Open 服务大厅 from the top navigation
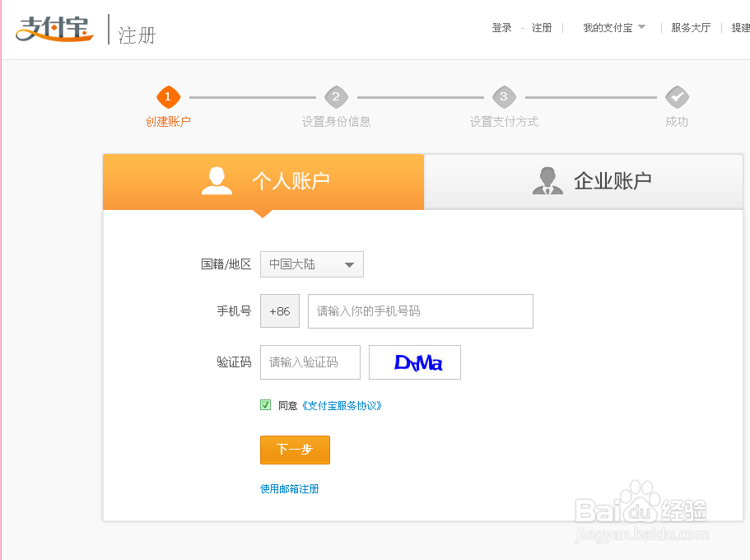 pyautogui.click(x=691, y=28)
